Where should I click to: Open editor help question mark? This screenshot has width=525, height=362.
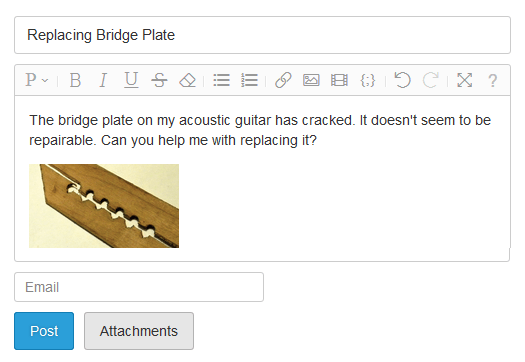[493, 80]
